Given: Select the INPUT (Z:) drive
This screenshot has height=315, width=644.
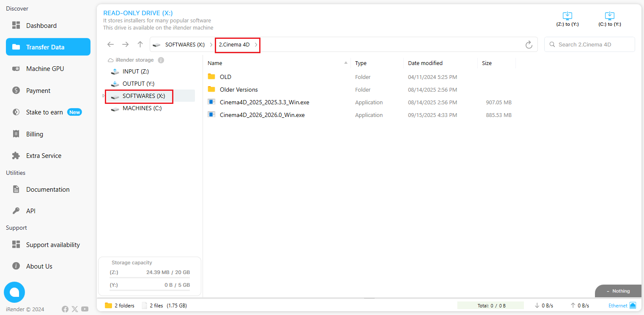Looking at the screenshot, I should 135,72.
